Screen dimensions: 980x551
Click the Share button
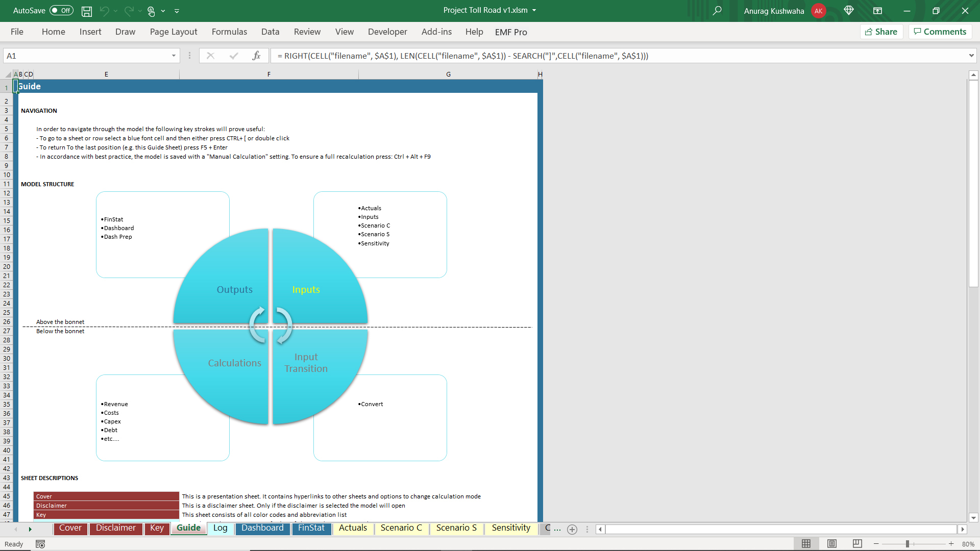coord(881,32)
